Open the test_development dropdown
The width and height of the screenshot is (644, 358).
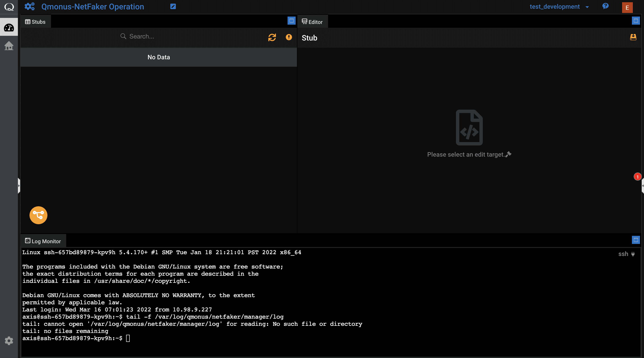click(x=559, y=7)
